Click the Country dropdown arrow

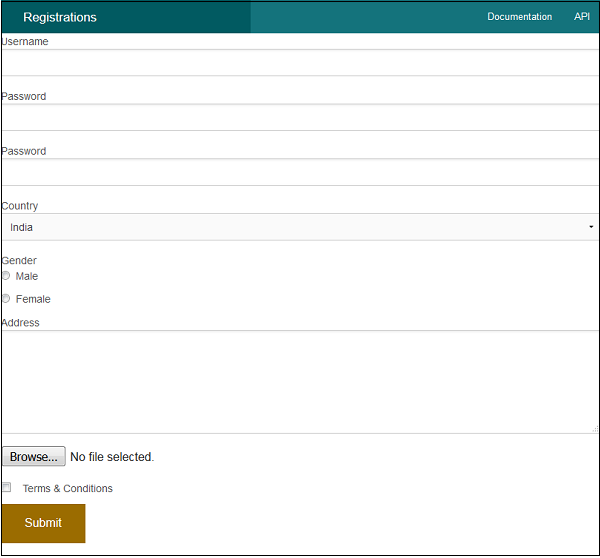(591, 227)
